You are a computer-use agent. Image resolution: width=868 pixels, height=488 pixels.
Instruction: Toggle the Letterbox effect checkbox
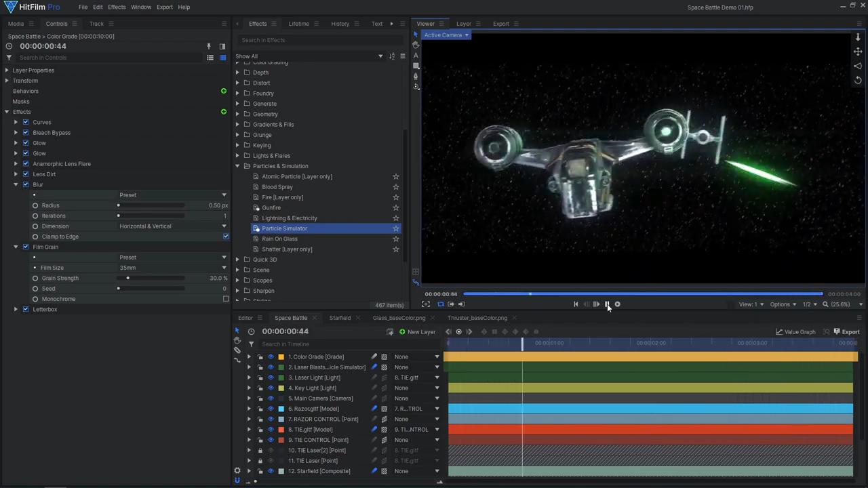[x=26, y=309]
